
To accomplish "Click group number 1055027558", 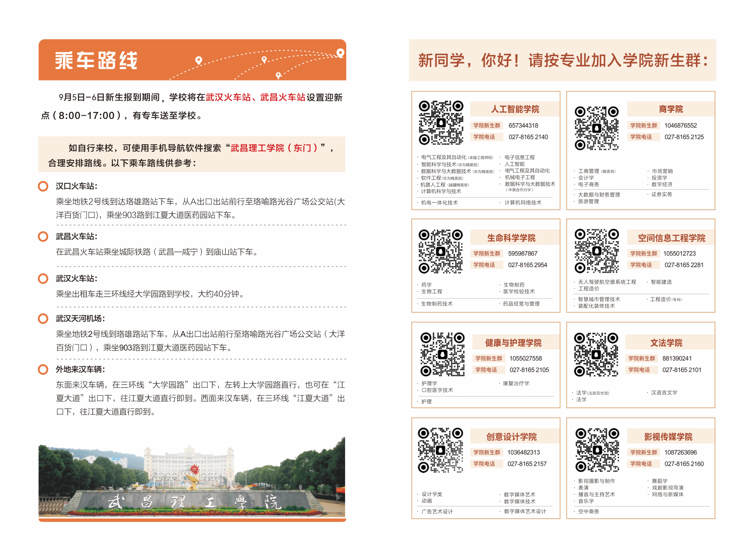I will [x=526, y=358].
